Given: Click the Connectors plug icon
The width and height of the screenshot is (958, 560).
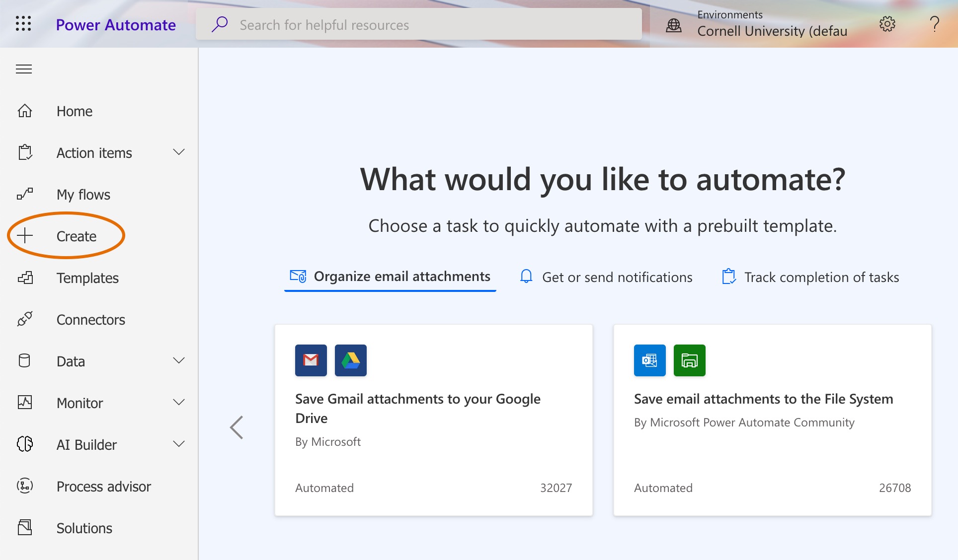Looking at the screenshot, I should coord(25,319).
